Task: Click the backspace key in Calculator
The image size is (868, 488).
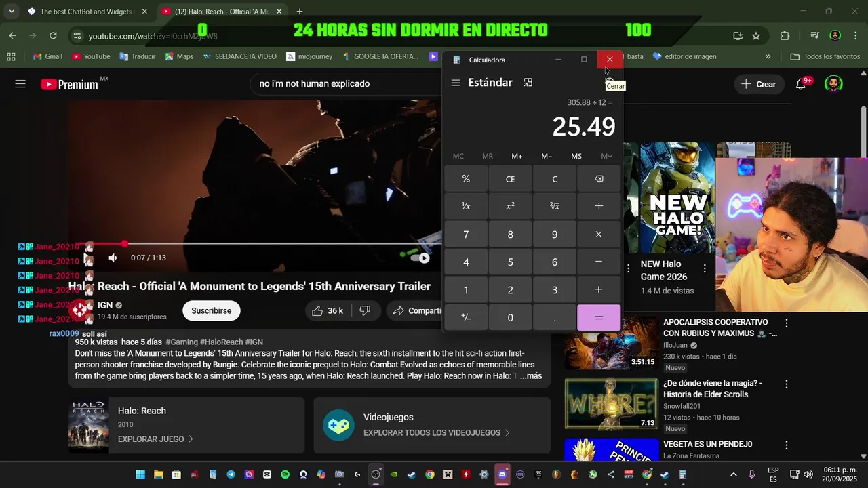Action: pyautogui.click(x=599, y=179)
